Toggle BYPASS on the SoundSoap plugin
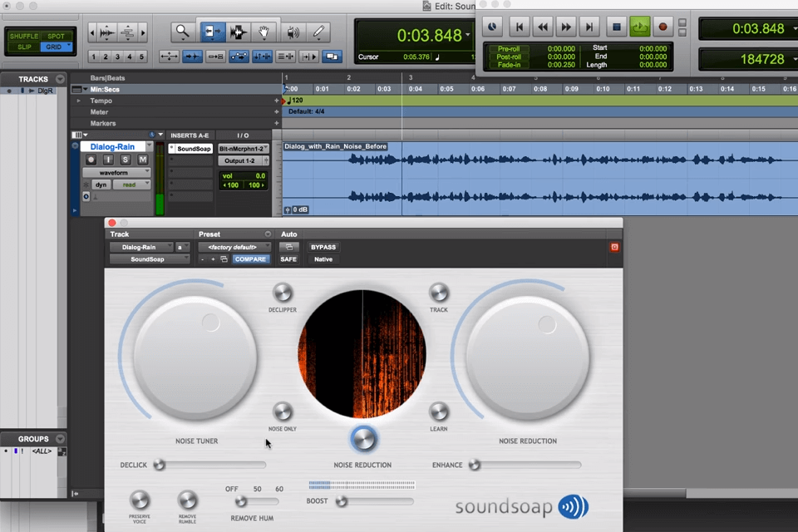The height and width of the screenshot is (532, 798). click(x=323, y=246)
